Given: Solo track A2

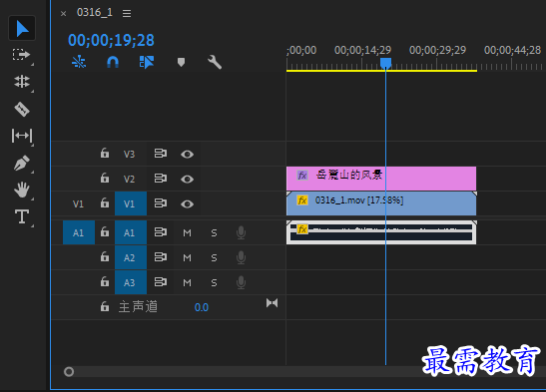Looking at the screenshot, I should point(214,257).
